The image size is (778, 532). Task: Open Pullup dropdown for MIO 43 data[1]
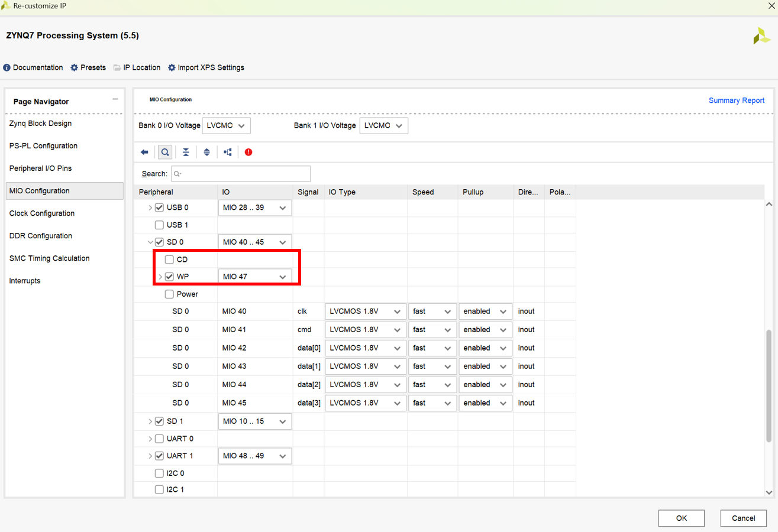tap(486, 366)
